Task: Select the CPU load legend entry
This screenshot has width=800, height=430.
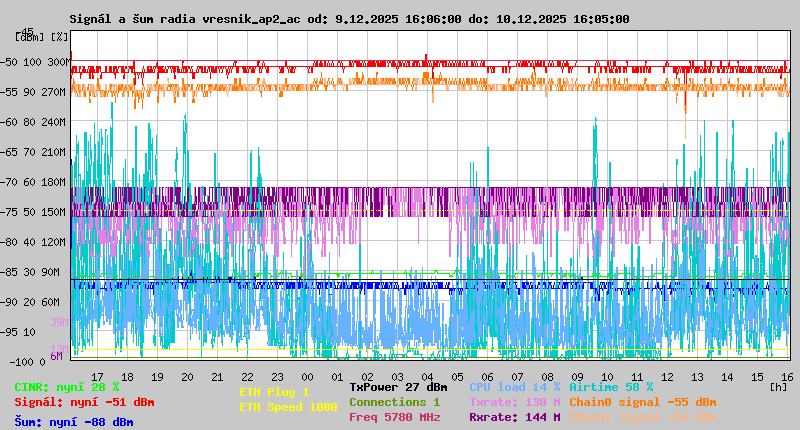Action: [x=514, y=387]
